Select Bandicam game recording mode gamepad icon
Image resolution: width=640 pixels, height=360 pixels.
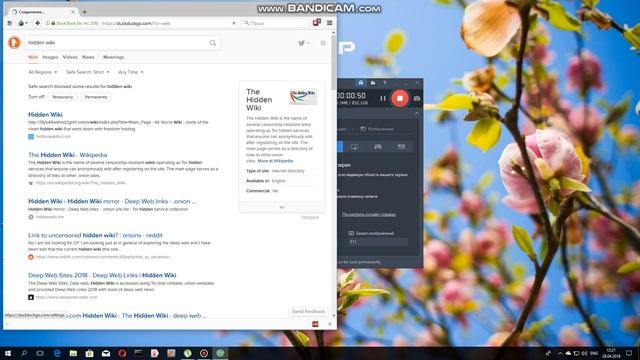point(378,147)
